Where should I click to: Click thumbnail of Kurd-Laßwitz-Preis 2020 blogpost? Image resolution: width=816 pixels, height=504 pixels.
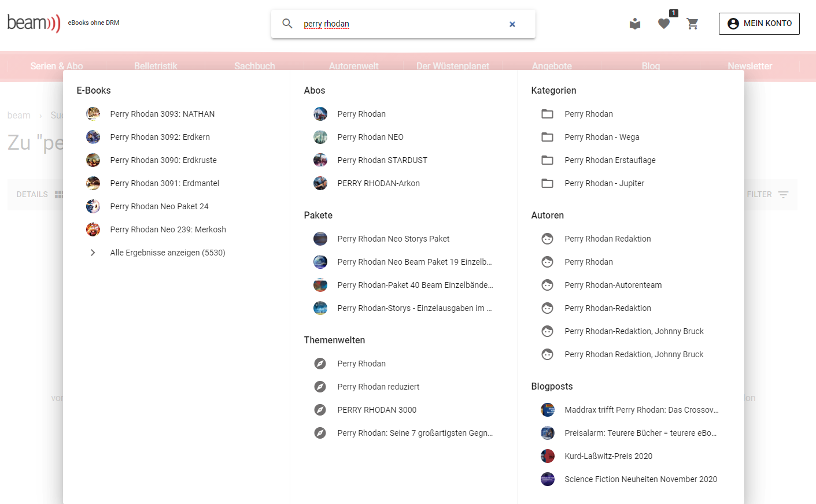coord(548,456)
